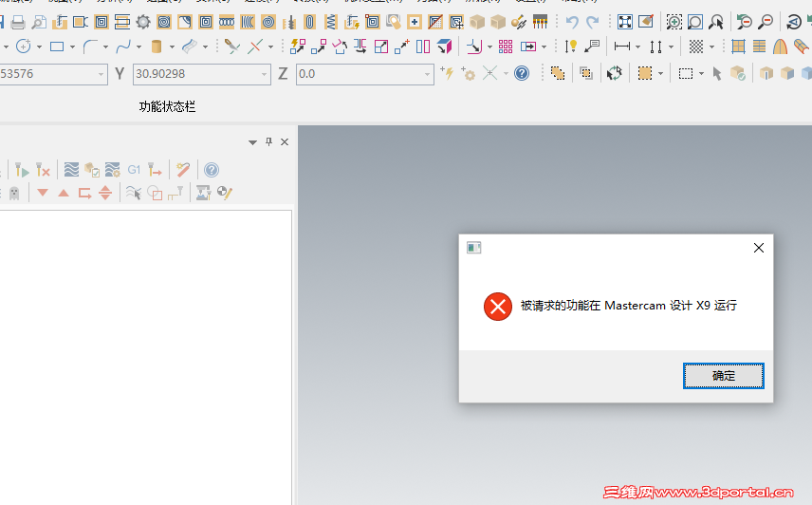Open the dropdown next to the circle tool
This screenshot has width=812, height=505.
[39, 47]
